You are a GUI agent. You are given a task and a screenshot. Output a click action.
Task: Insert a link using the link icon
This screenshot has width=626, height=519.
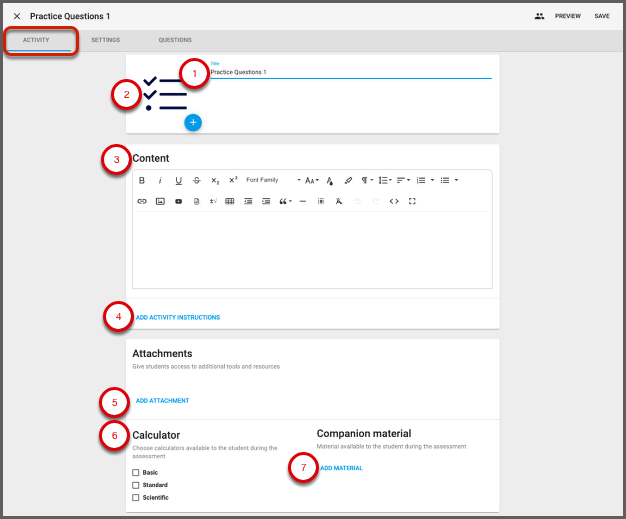(142, 201)
